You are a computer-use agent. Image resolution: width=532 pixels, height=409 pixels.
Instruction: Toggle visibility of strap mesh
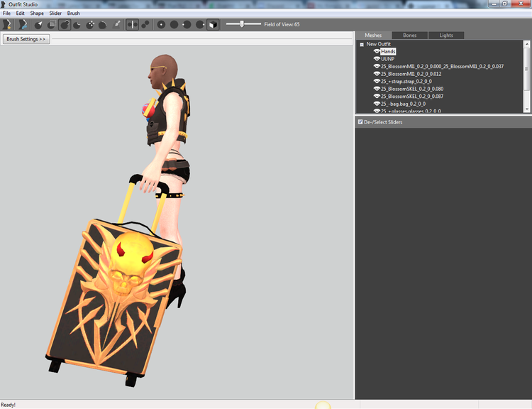(377, 81)
